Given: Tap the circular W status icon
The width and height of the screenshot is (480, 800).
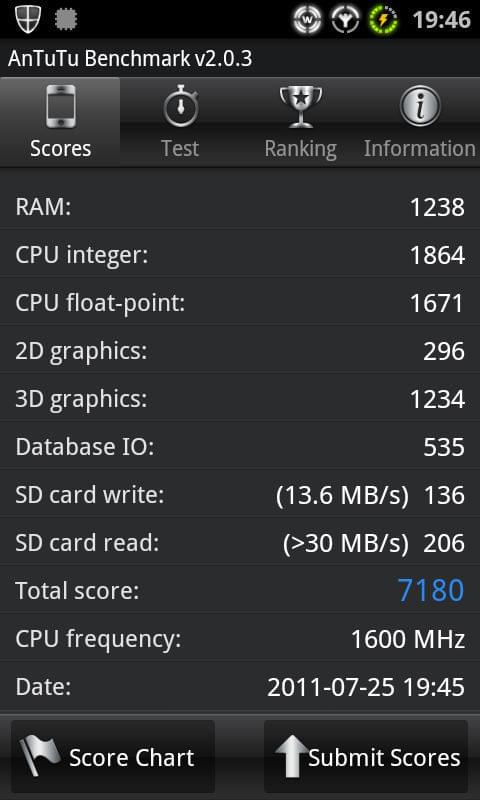Looking at the screenshot, I should click(308, 20).
